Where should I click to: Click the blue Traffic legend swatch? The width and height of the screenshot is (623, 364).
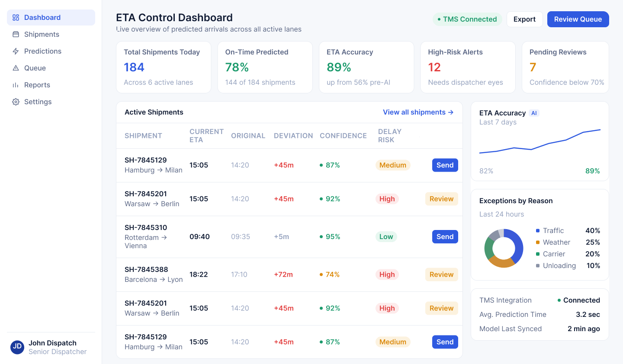tap(538, 231)
